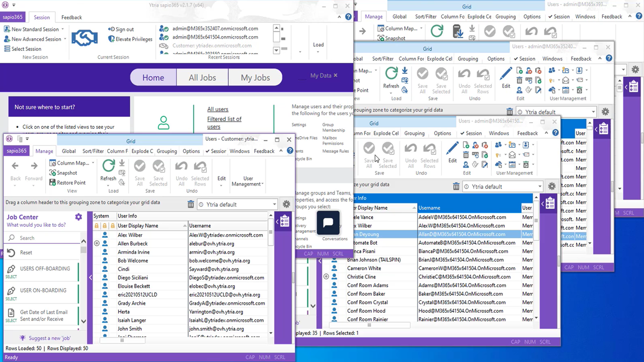The image size is (644, 362).
Task: Click the Elevate Privileges shield icon
Action: click(111, 39)
